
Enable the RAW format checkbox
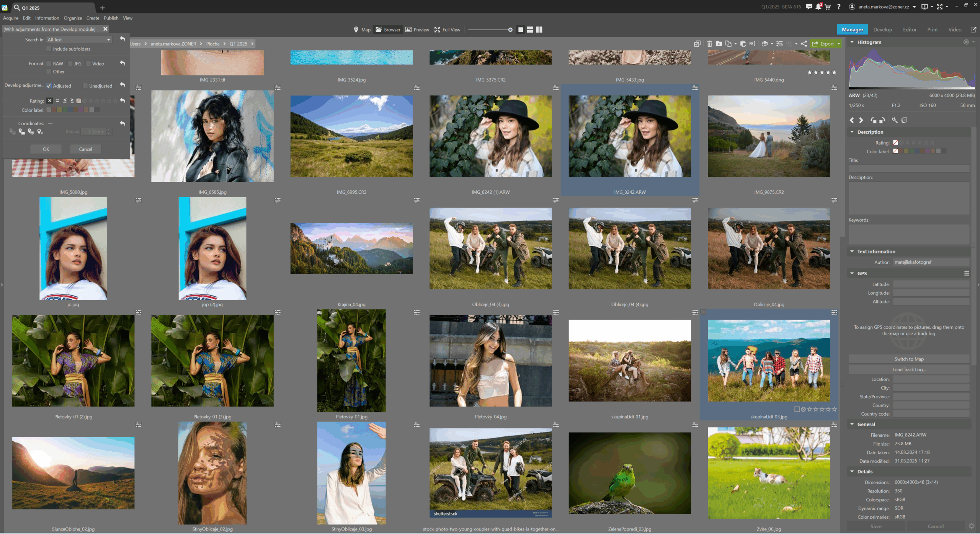click(49, 64)
